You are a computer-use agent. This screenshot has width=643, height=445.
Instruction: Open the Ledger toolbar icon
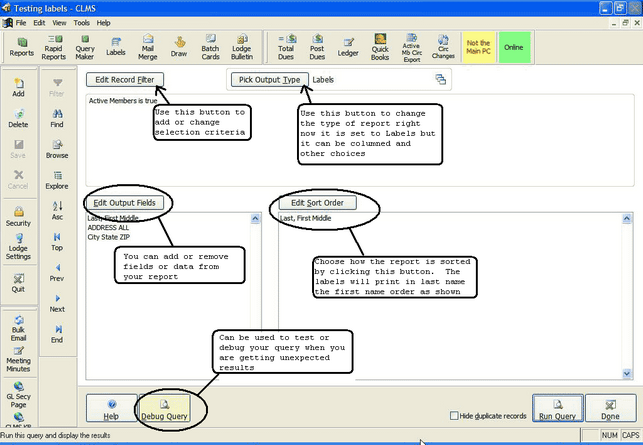click(349, 47)
